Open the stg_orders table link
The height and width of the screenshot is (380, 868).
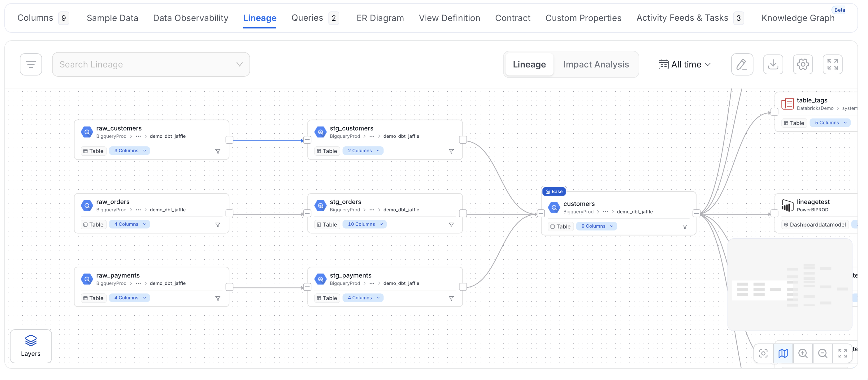click(345, 201)
